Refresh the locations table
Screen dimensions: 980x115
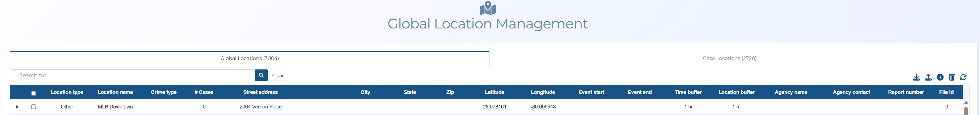pos(963,77)
